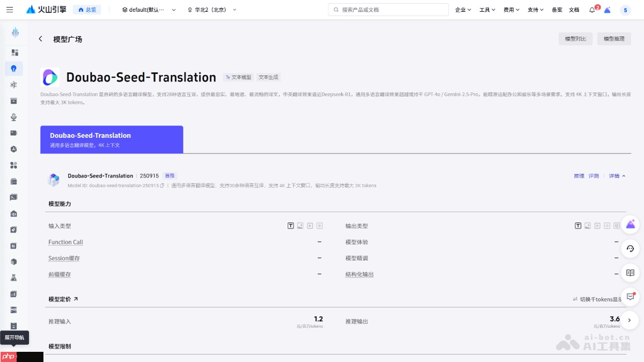Click the product search input field
This screenshot has width=644, height=362.
click(388, 9)
